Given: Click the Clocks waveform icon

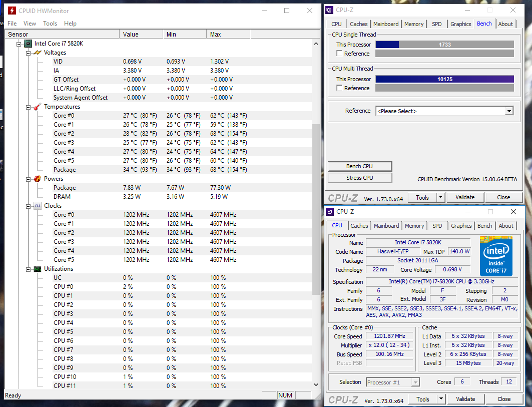Looking at the screenshot, I should (38, 206).
